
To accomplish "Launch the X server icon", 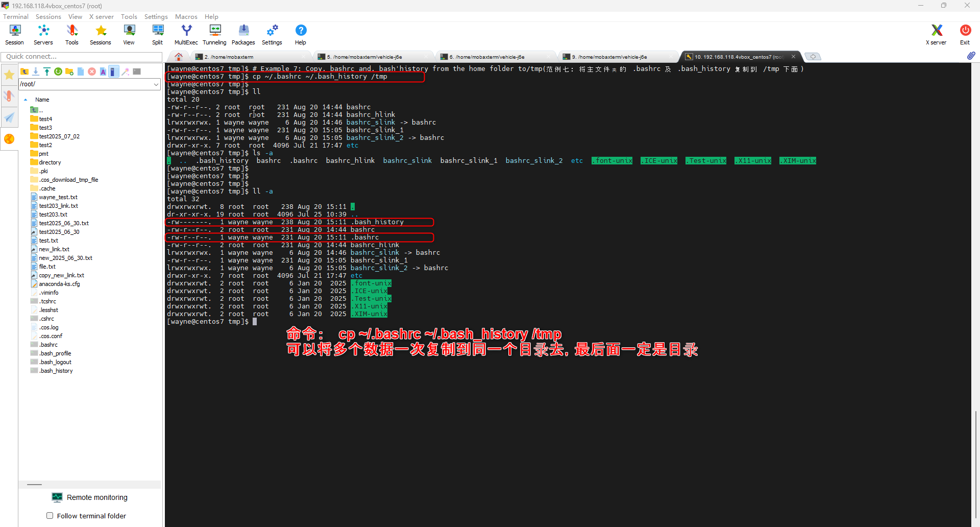I will [x=936, y=35].
